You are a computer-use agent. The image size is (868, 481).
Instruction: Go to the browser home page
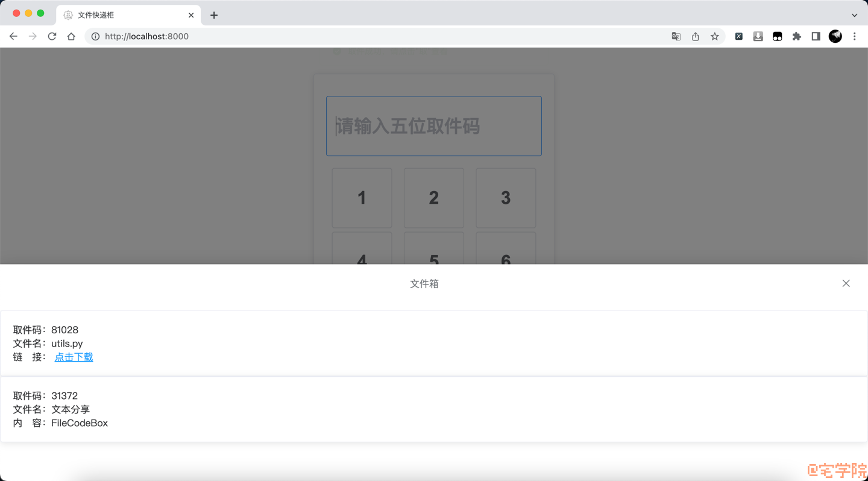pyautogui.click(x=71, y=36)
